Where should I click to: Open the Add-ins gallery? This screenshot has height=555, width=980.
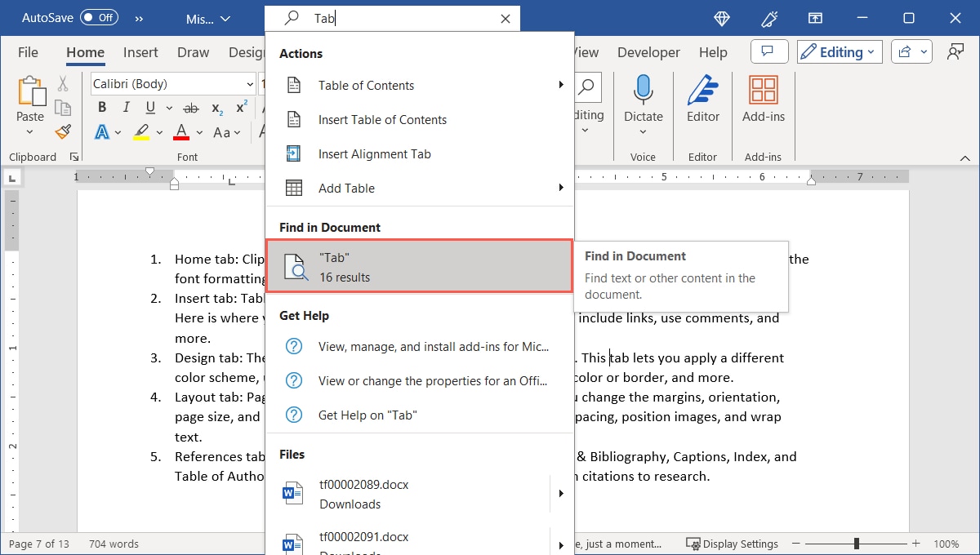[x=763, y=99]
